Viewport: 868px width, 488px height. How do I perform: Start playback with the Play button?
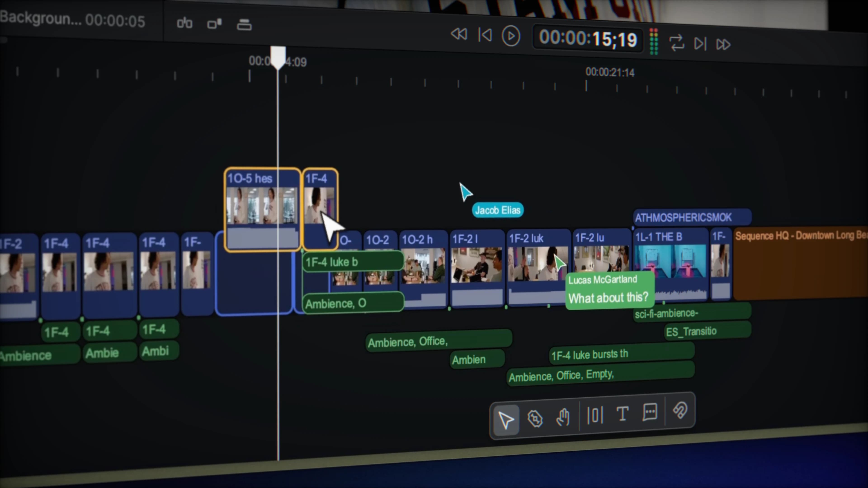click(x=511, y=36)
